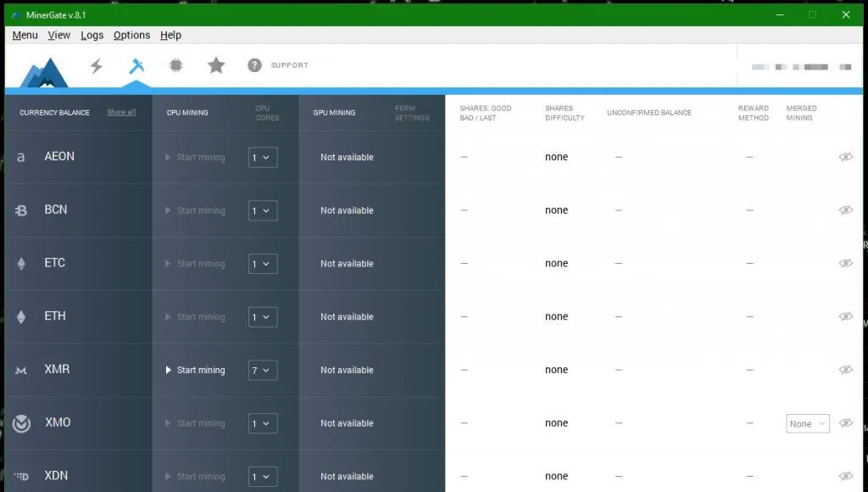Image resolution: width=868 pixels, height=492 pixels.
Task: Toggle visibility eye for XDN row
Action: [845, 476]
